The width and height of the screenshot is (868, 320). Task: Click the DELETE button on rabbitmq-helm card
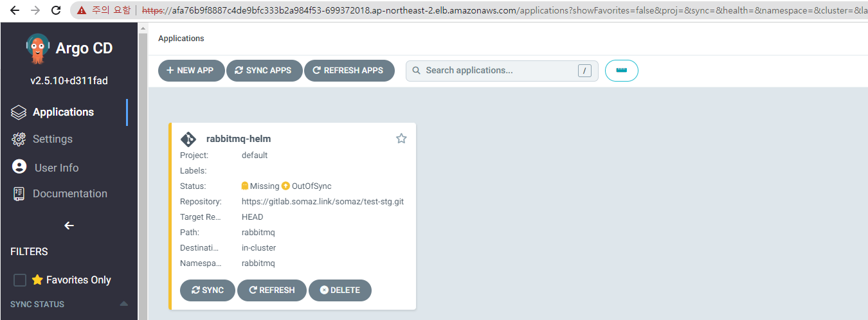coord(340,290)
